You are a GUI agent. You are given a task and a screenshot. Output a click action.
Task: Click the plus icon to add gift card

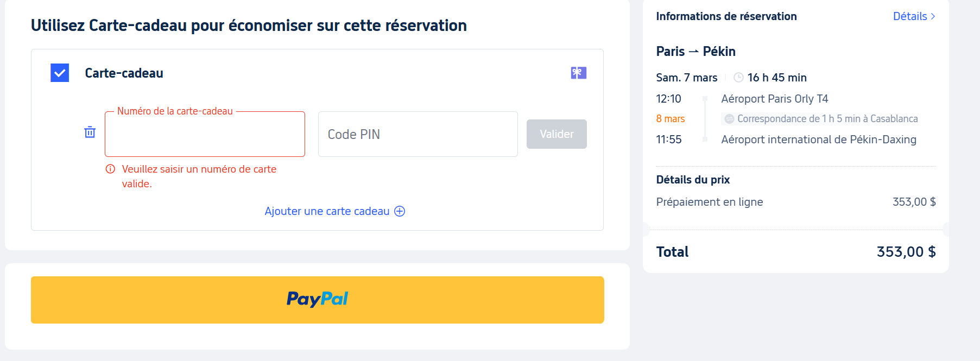pos(400,211)
